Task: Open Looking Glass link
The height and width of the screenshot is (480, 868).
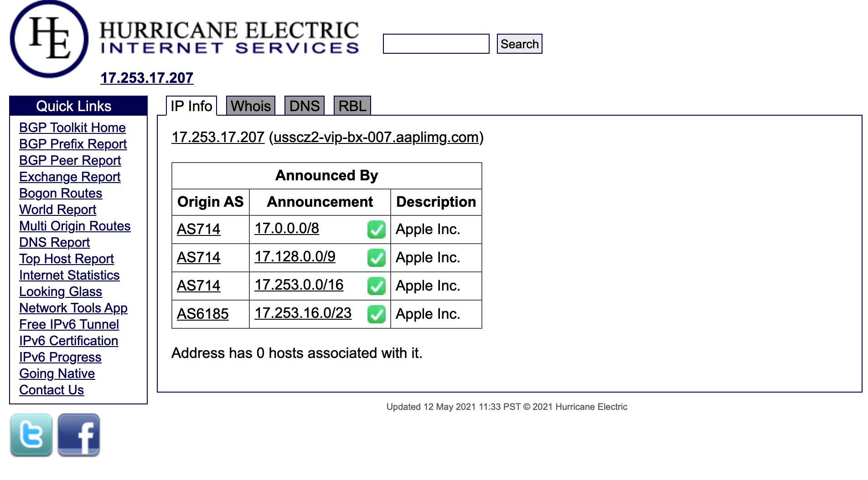Action: [x=61, y=291]
